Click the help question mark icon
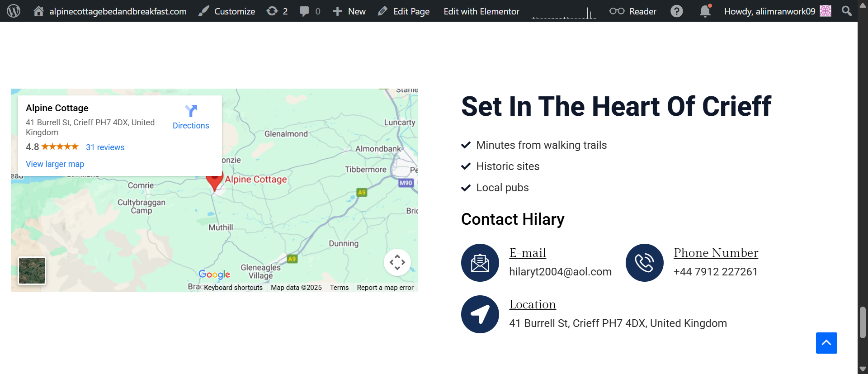 pos(676,11)
